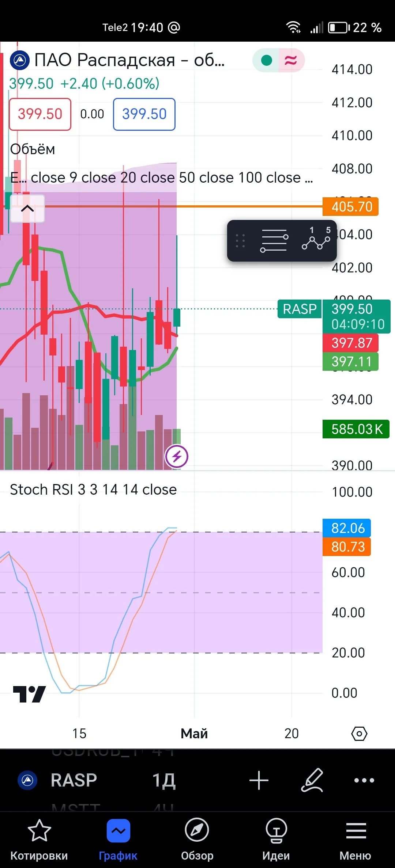The width and height of the screenshot is (395, 868).
Task: Switch to the Обзор tab
Action: coord(197,840)
